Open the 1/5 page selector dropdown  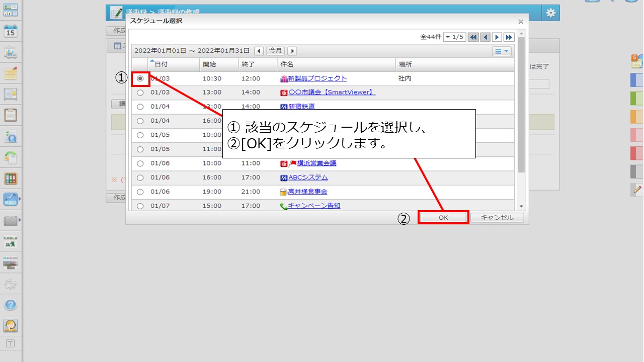click(x=454, y=37)
